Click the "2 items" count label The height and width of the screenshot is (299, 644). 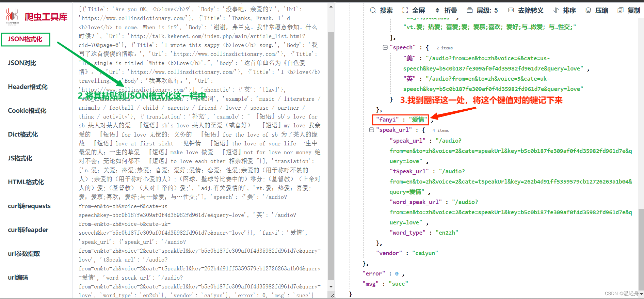click(x=445, y=48)
